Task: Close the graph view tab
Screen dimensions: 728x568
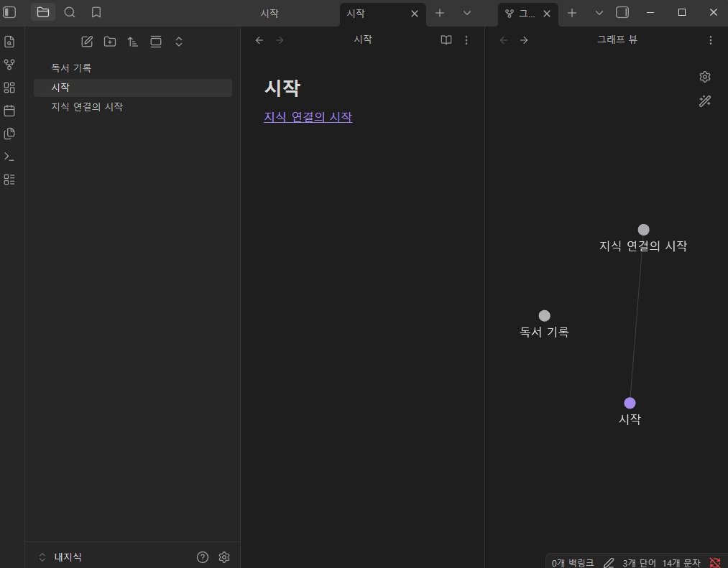Action: coord(547,14)
